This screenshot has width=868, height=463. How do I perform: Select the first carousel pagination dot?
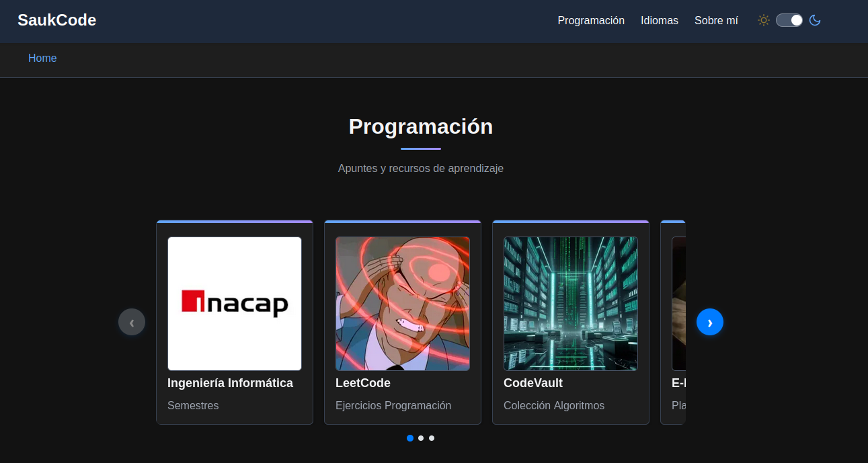click(x=410, y=438)
